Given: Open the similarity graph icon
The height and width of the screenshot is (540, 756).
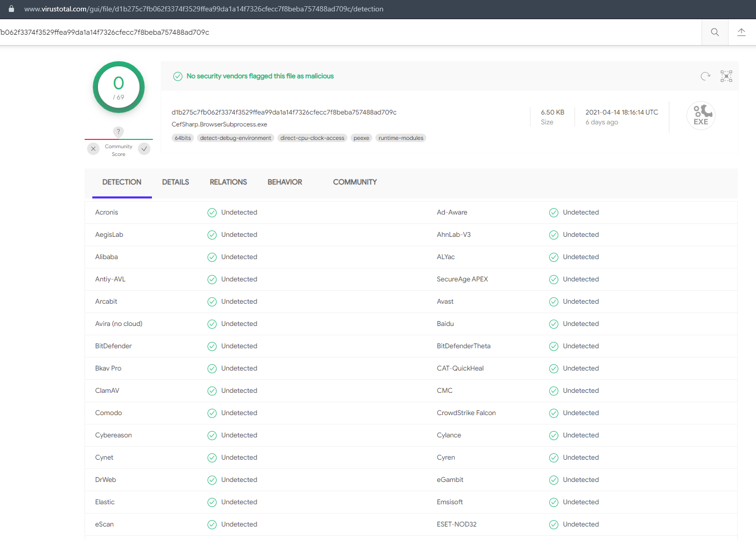Looking at the screenshot, I should coord(726,76).
